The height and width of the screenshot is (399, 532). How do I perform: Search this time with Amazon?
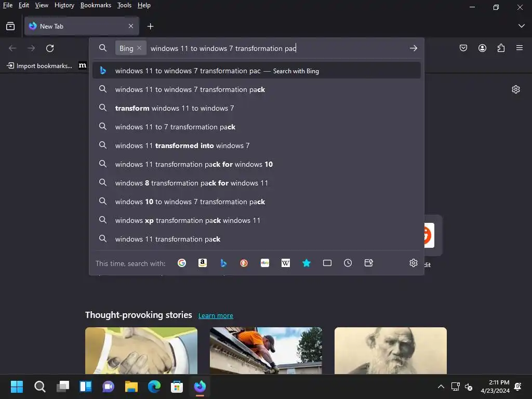(x=203, y=263)
